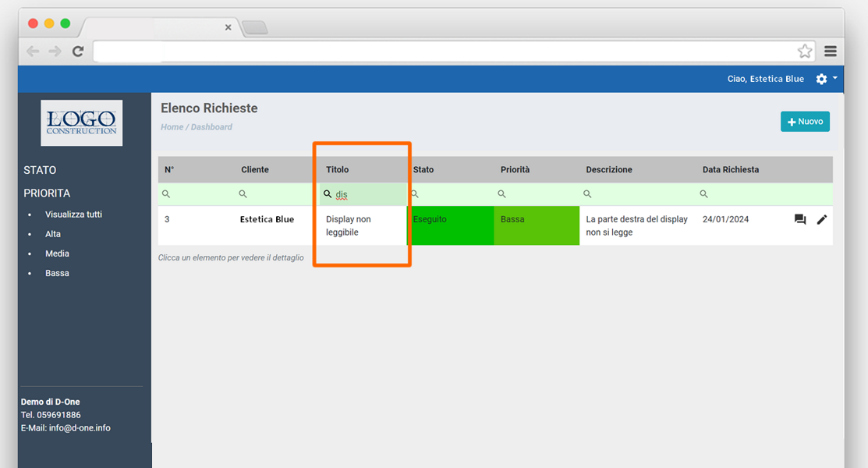The image size is (868, 468).
Task: Open comments icon for request 3
Action: click(799, 220)
